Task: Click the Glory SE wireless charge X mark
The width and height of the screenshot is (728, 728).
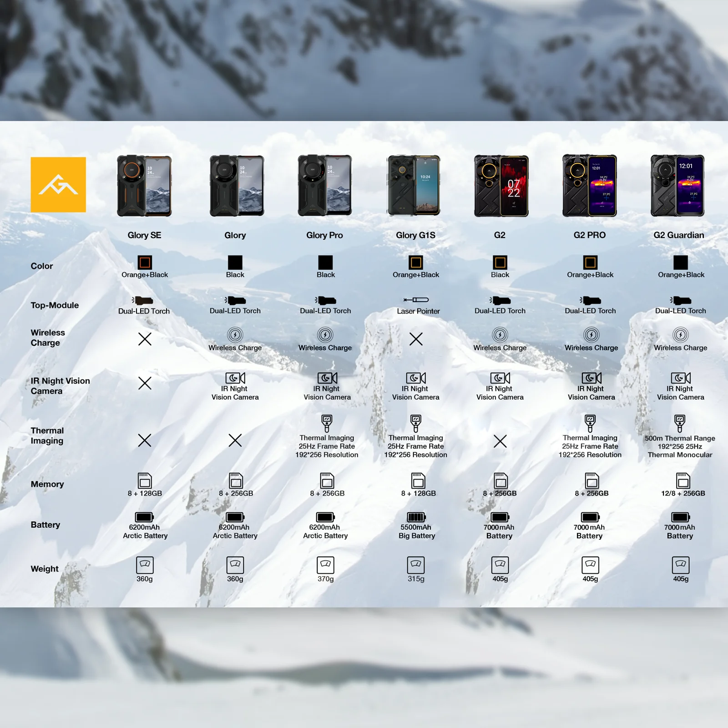Action: (145, 339)
